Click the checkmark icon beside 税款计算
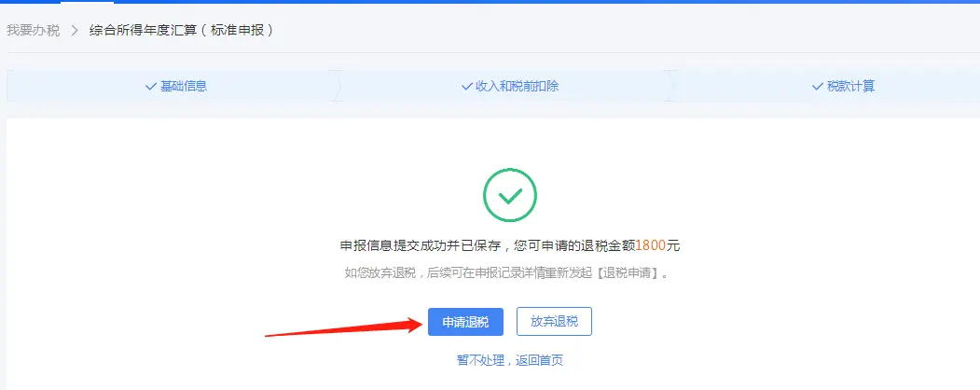The width and height of the screenshot is (980, 390). point(818,87)
